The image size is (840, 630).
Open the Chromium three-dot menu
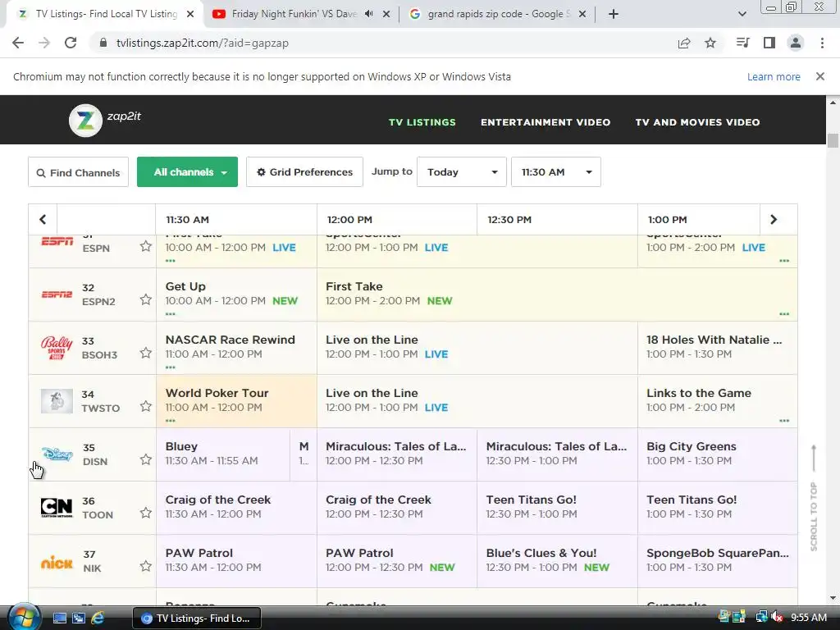(822, 43)
